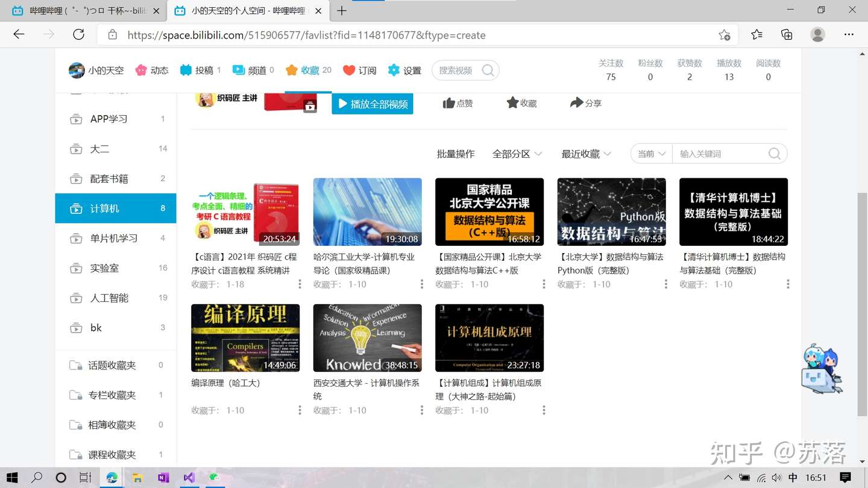Select the 人工智能 favorites folder
This screenshot has height=488, width=868.
pos(116,298)
